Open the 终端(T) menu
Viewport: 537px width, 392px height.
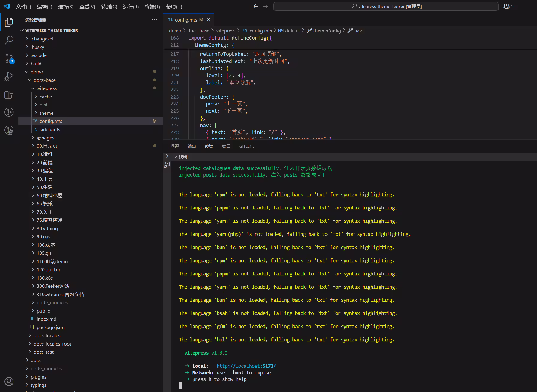pyautogui.click(x=152, y=7)
